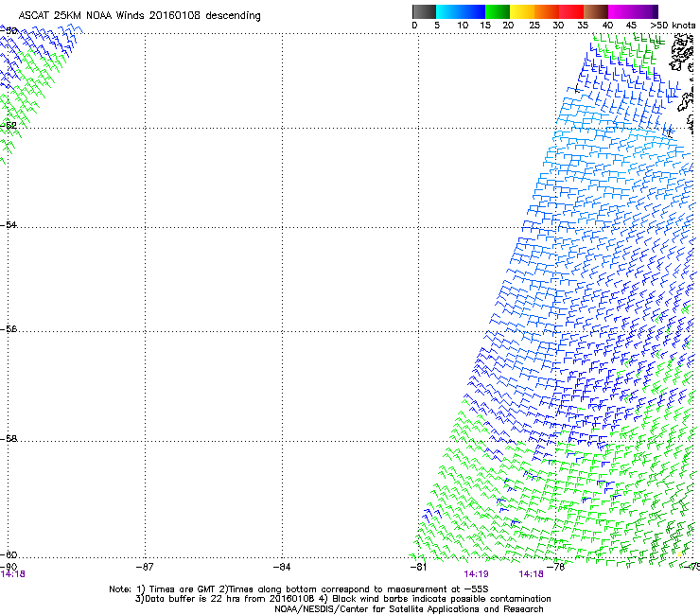This screenshot has width=700, height=615.
Task: Click the '-87' longitude label
Action: 145,567
